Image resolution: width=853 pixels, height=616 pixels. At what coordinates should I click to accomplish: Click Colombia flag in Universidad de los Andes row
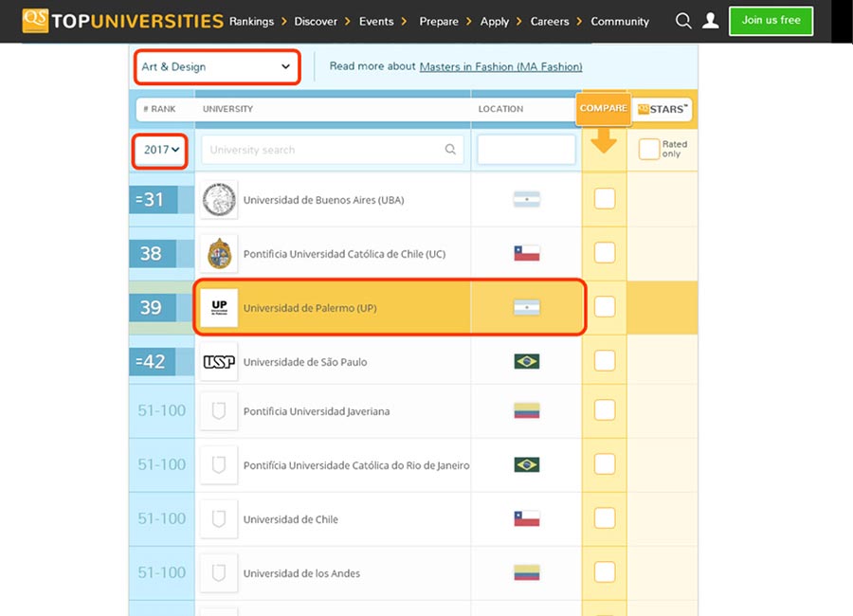tap(527, 572)
